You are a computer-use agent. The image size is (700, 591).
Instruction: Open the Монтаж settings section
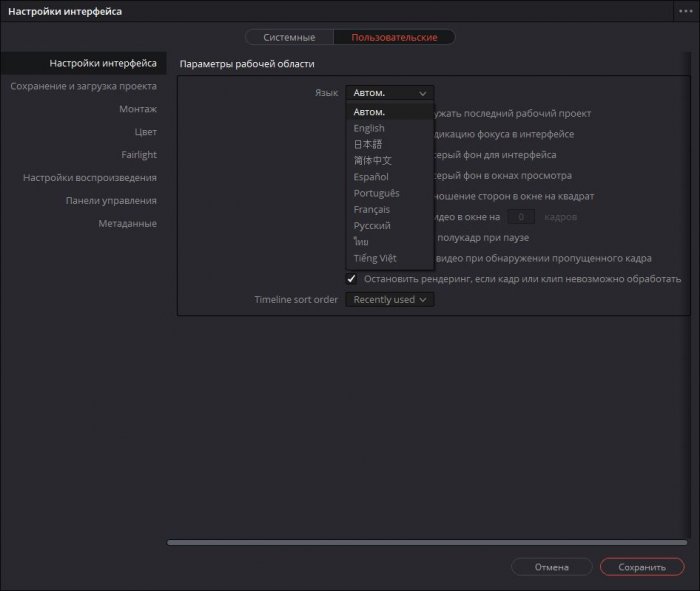coord(137,109)
